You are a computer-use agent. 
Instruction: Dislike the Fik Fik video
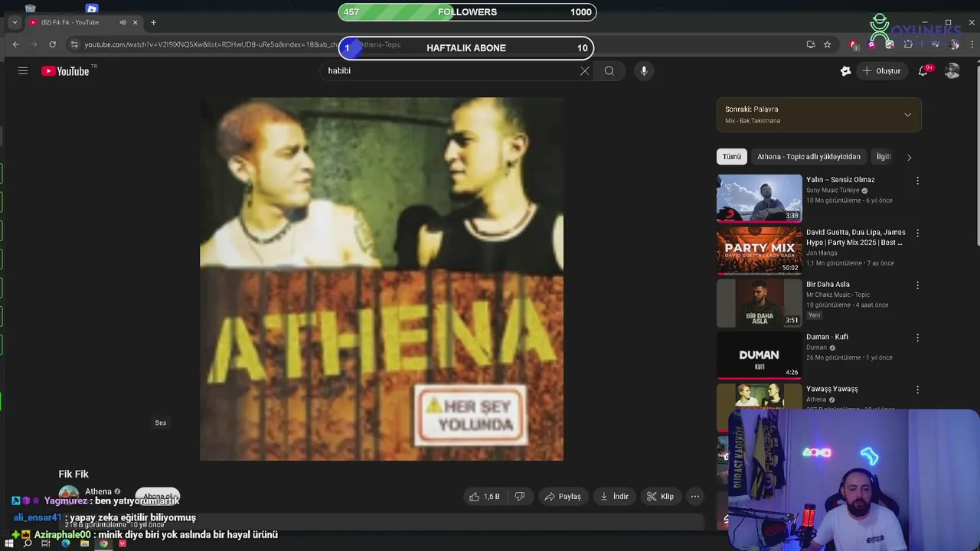click(x=520, y=497)
